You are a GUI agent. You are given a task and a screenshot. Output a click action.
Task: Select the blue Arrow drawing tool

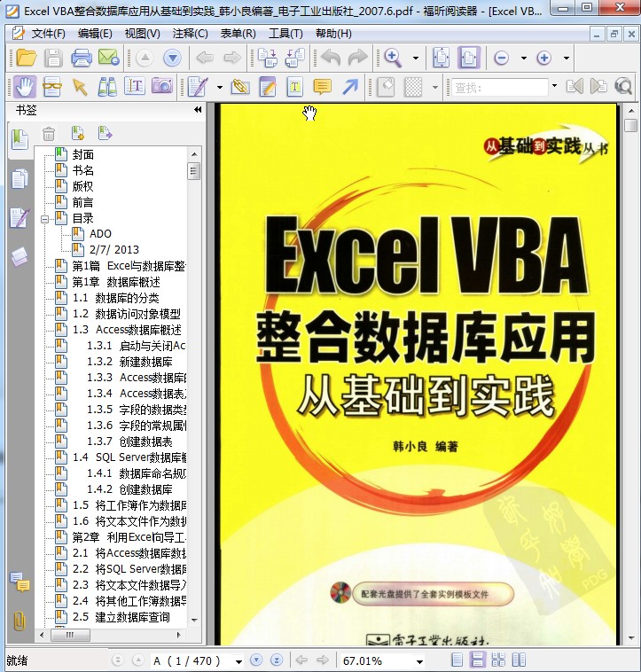click(x=350, y=87)
